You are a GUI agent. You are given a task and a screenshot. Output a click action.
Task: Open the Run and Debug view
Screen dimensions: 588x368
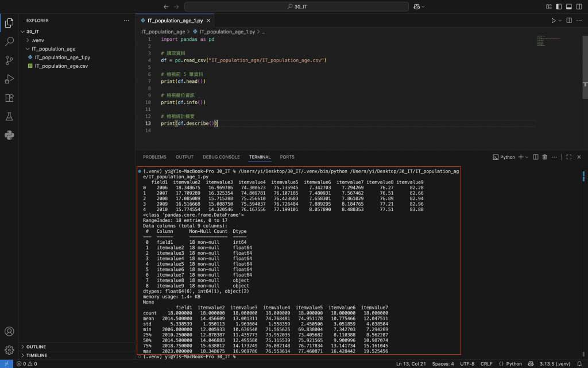click(9, 79)
